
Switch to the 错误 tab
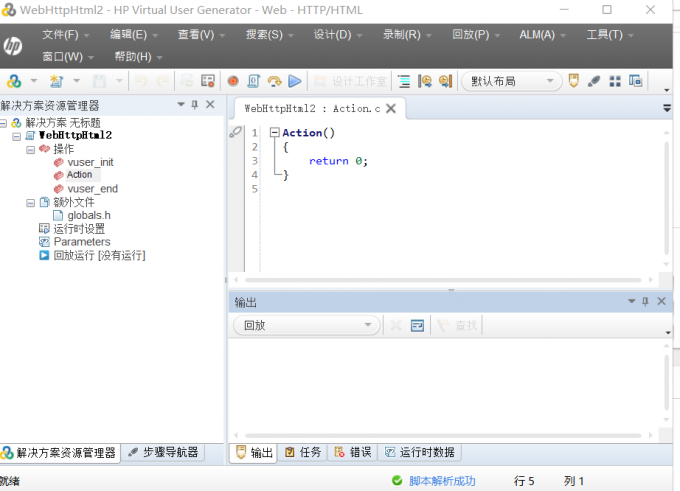(353, 453)
